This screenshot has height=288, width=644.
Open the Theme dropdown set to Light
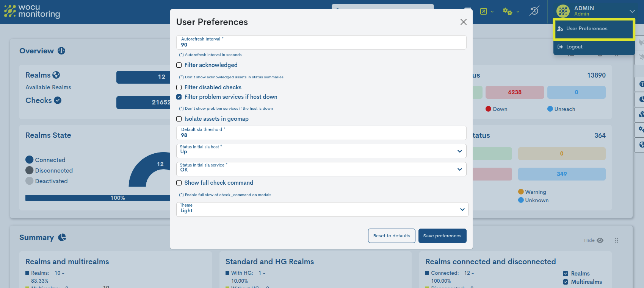322,209
